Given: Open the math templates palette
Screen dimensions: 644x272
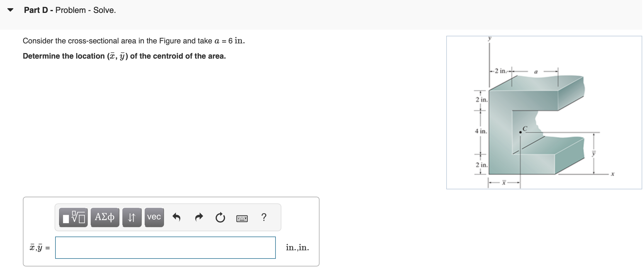Looking at the screenshot, I should tap(73, 217).
